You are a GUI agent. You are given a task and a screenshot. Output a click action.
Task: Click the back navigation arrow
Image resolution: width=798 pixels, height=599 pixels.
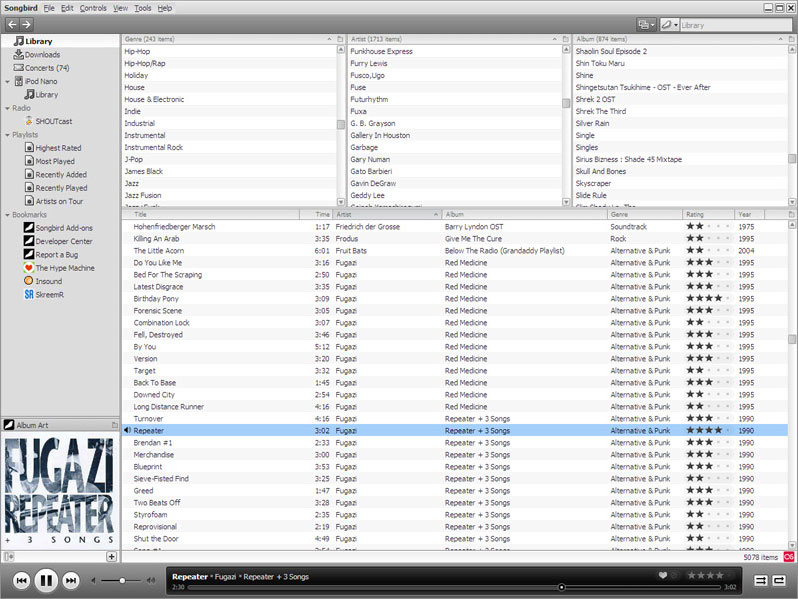[x=12, y=24]
